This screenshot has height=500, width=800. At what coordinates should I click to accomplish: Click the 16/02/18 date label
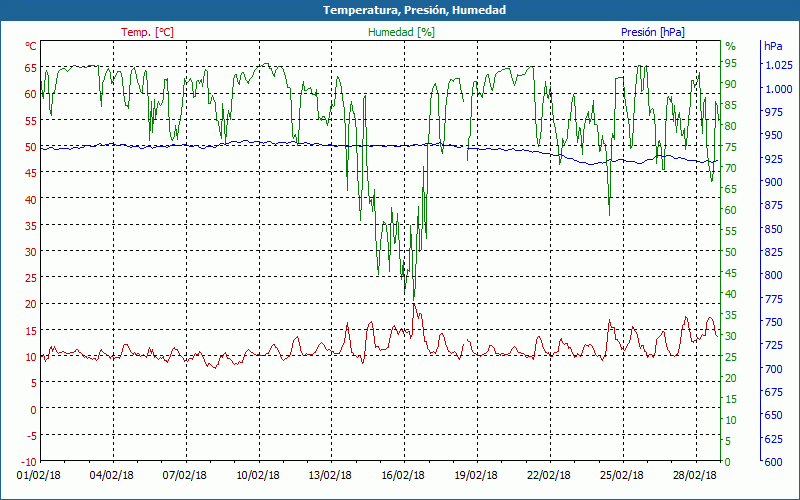[405, 476]
